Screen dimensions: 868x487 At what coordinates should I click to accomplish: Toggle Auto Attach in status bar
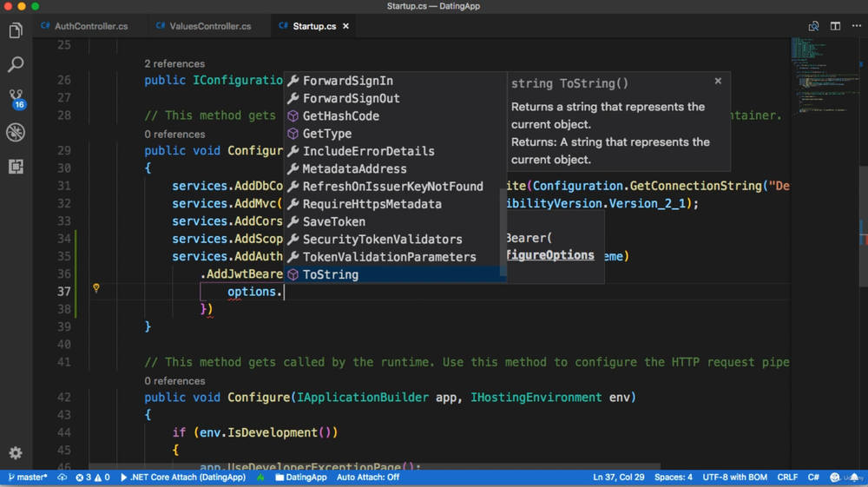(367, 477)
